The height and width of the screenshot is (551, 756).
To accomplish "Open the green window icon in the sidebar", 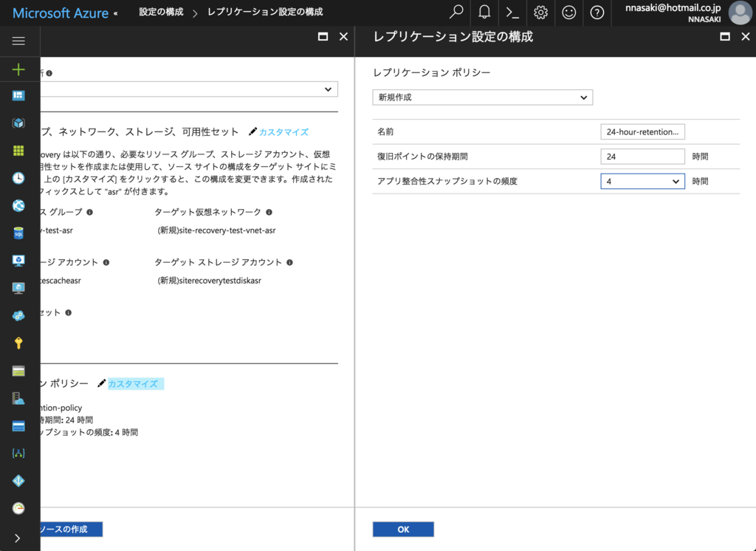I will 18,371.
